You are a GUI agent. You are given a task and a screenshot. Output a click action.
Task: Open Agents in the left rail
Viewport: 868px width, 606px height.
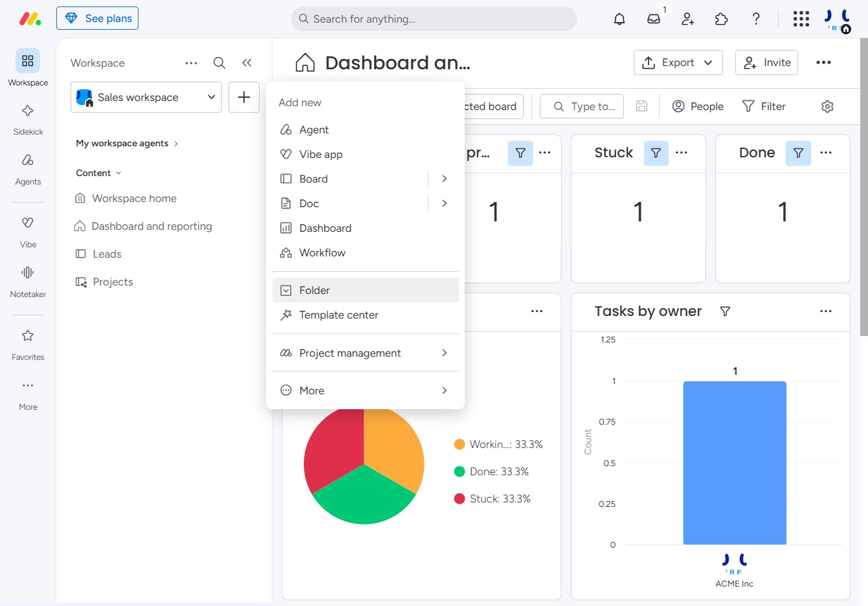pyautogui.click(x=28, y=169)
